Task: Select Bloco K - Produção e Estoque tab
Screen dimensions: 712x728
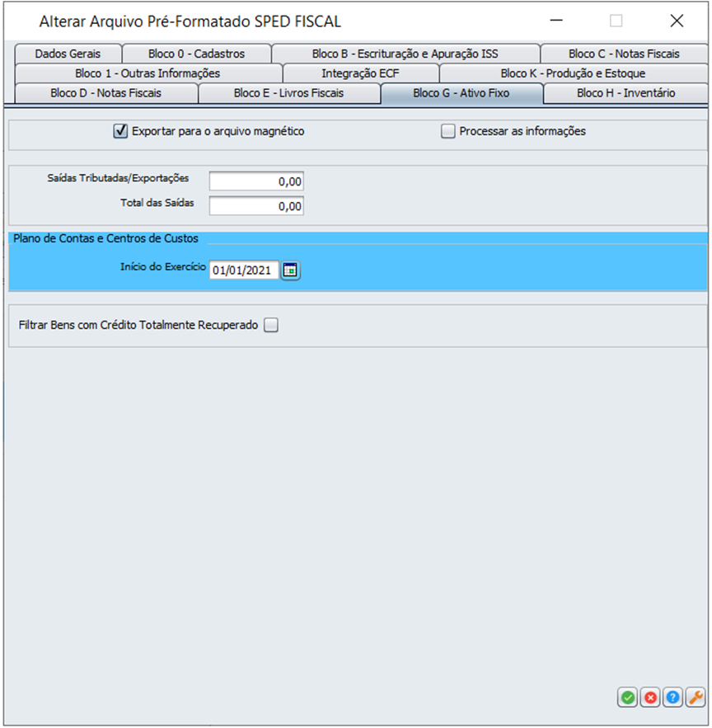Action: click(x=574, y=73)
